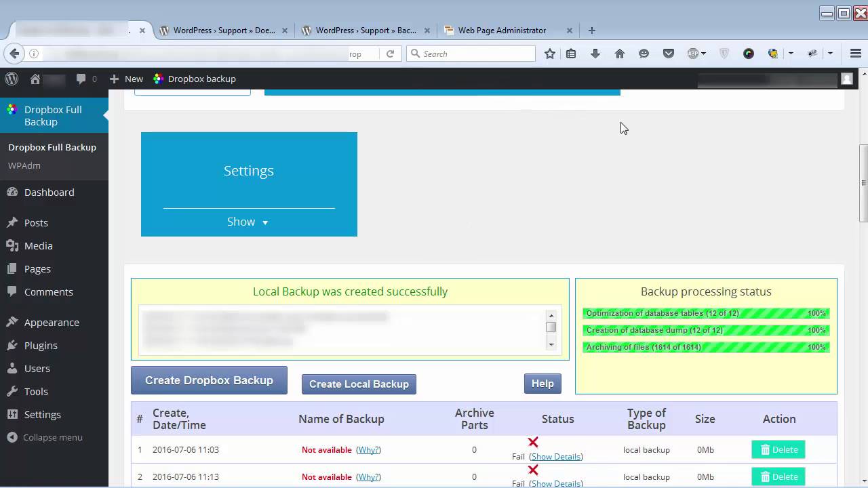Click the globe extension icon in toolbar
868x488 pixels.
(x=773, y=54)
